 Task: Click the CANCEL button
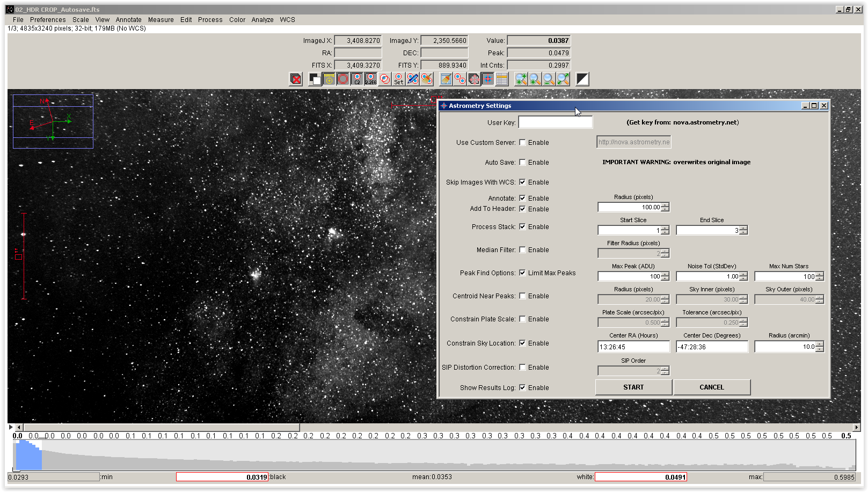point(712,387)
